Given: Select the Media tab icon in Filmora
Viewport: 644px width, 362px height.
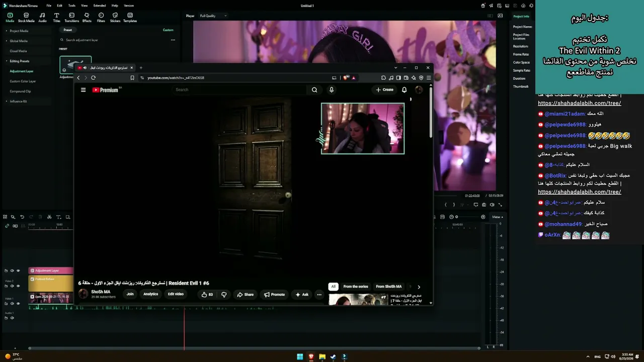Looking at the screenshot, I should 10,18.
